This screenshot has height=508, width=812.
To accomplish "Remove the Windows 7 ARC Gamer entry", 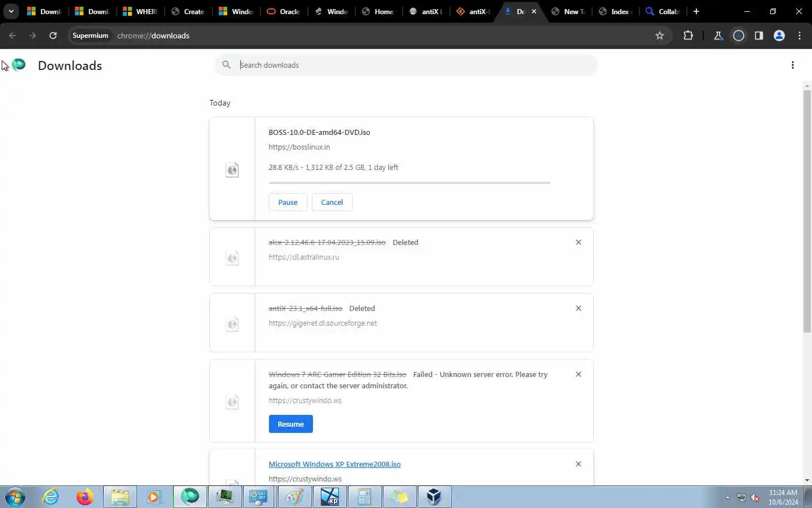I will coord(578,374).
